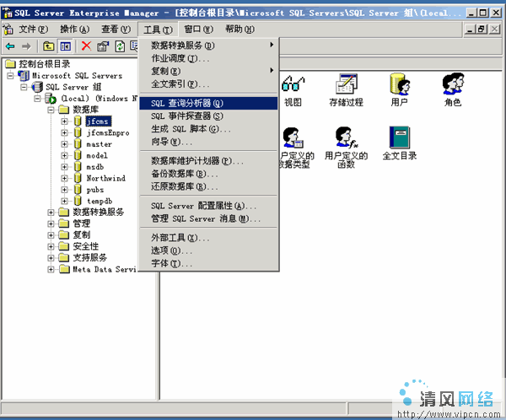Open 复制(R) submenu in Tools menu
Screen dimensions: 506x420
(x=208, y=72)
